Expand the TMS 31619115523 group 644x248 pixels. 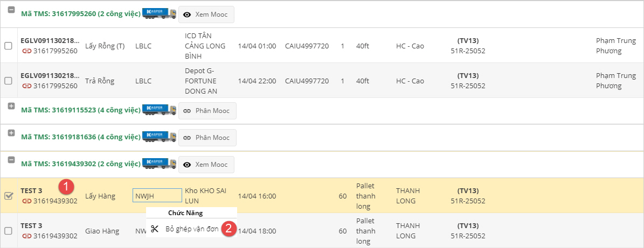11,106
